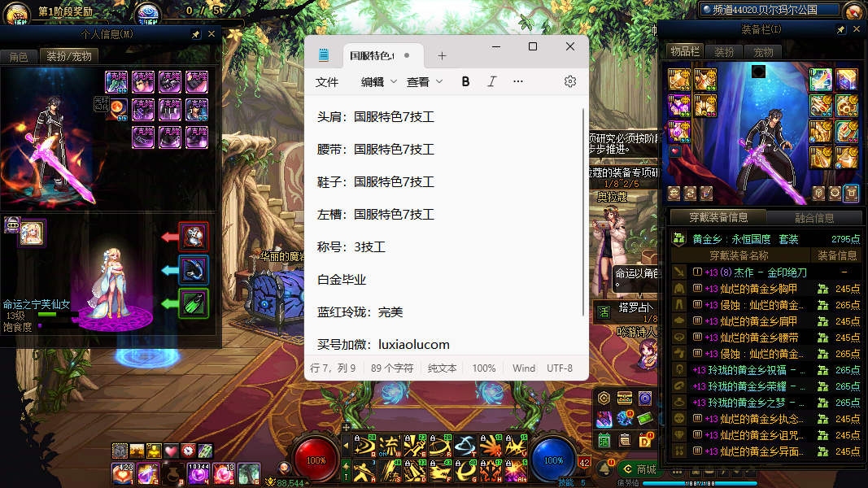
Task: Open the 商城 shop button
Action: click(x=639, y=469)
